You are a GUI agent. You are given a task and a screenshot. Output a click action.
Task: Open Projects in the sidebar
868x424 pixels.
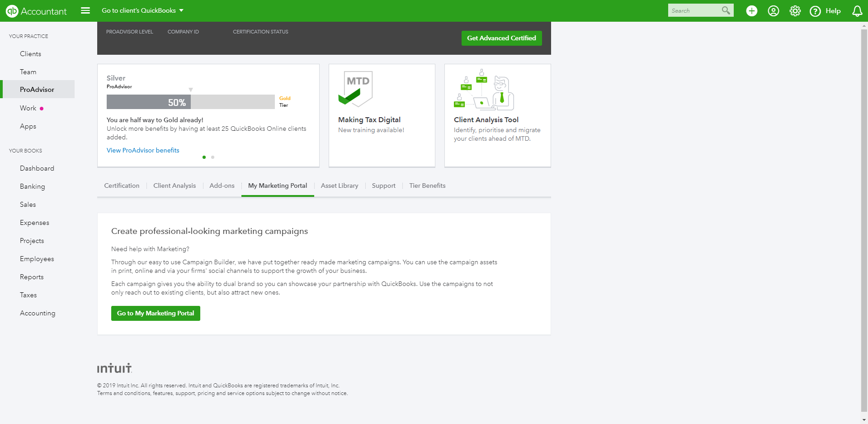pos(32,241)
